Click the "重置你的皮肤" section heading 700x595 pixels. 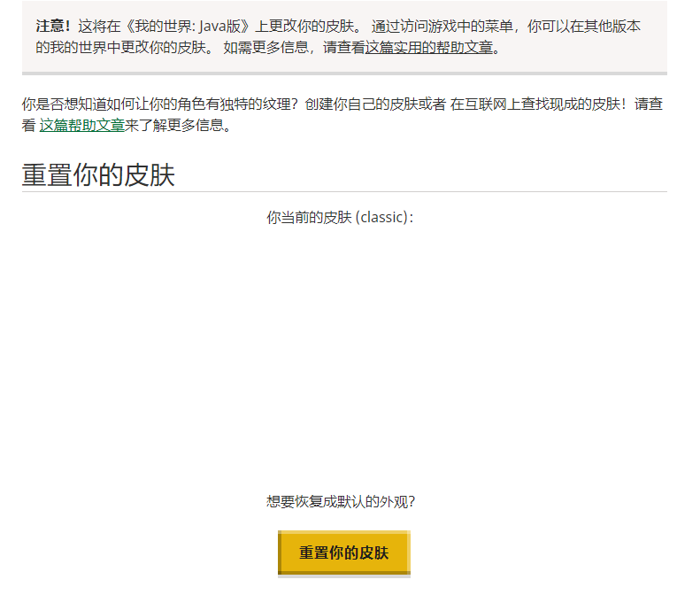[x=98, y=174]
